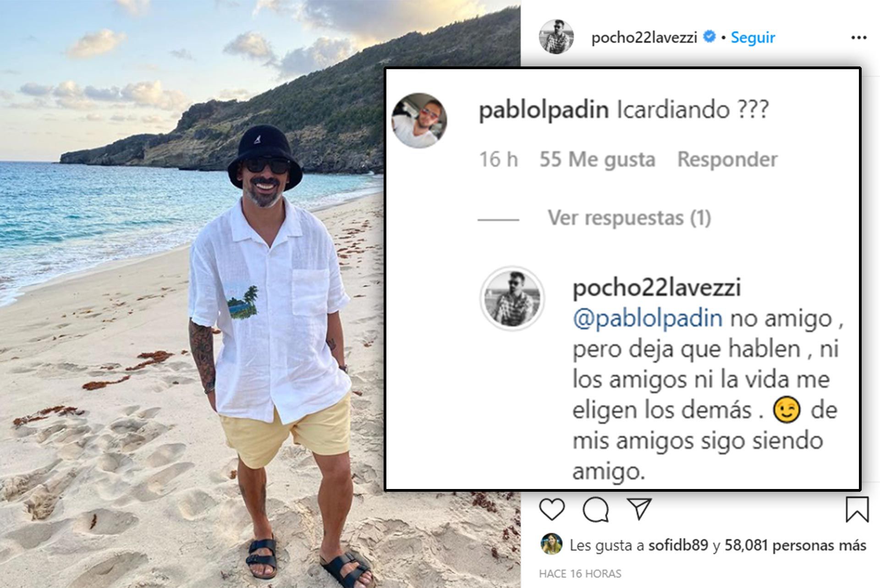View 55 Me gusta comment likes

click(597, 159)
